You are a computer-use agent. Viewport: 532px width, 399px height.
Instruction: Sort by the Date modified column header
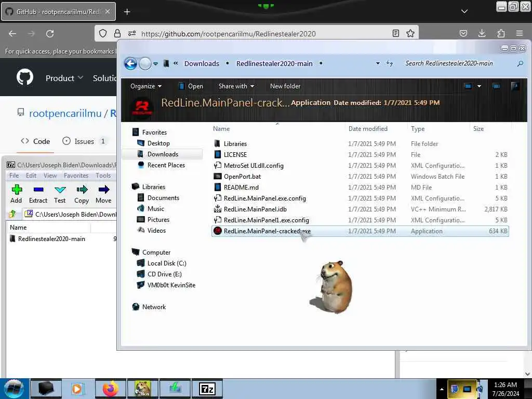coord(368,129)
